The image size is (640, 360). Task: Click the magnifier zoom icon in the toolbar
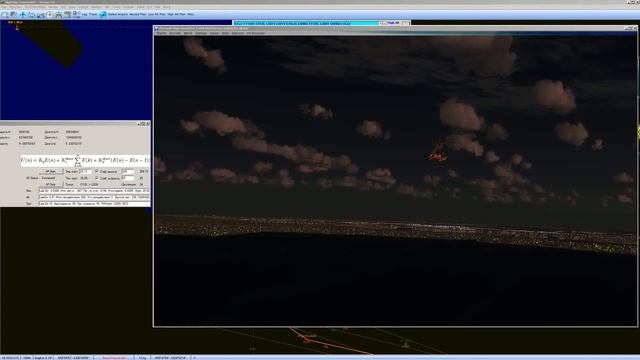pyautogui.click(x=4, y=15)
